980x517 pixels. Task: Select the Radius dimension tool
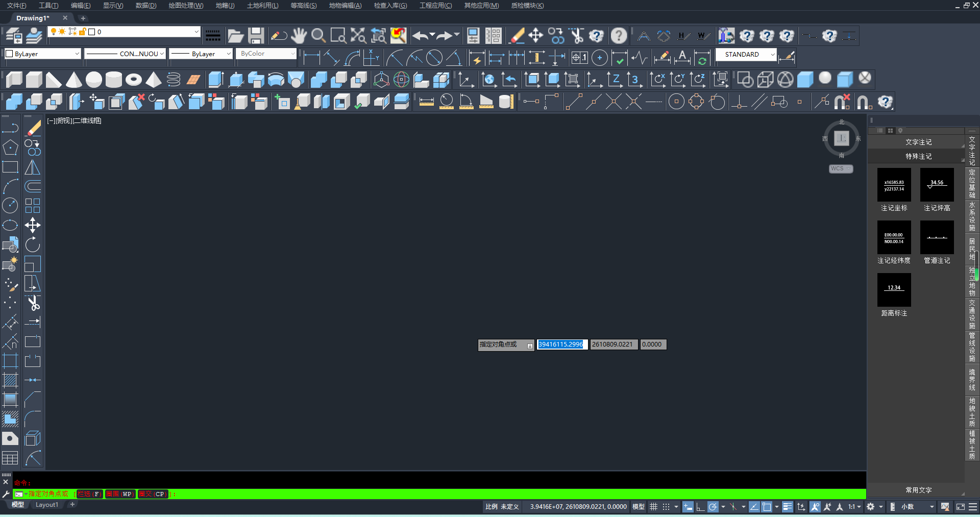[x=394, y=57]
